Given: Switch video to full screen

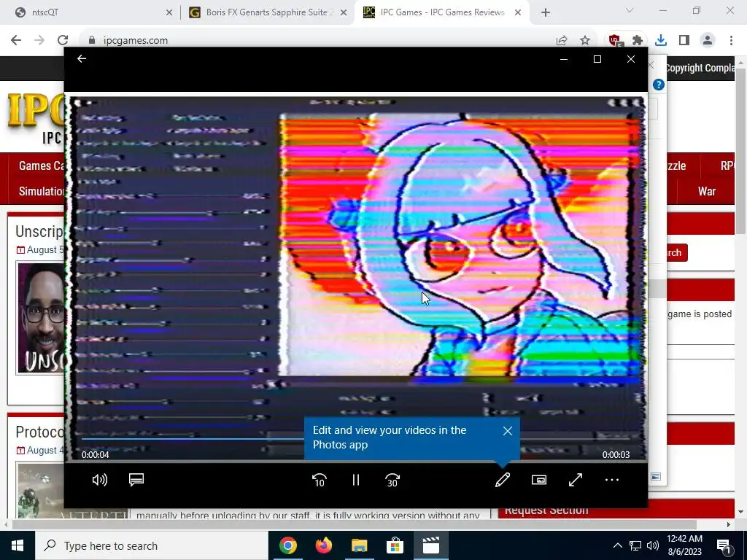Looking at the screenshot, I should pyautogui.click(x=576, y=480).
